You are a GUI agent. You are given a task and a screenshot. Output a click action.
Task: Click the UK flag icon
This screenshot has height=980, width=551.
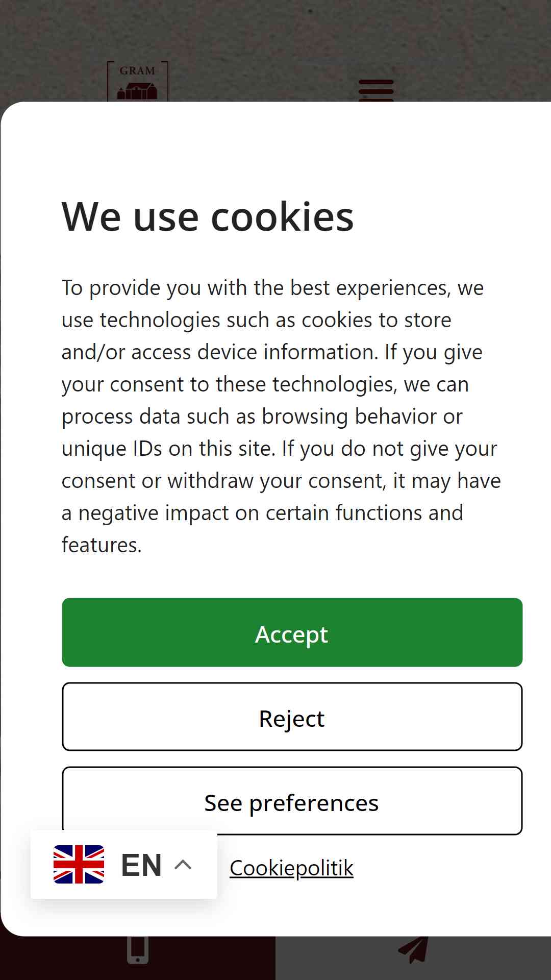tap(79, 864)
